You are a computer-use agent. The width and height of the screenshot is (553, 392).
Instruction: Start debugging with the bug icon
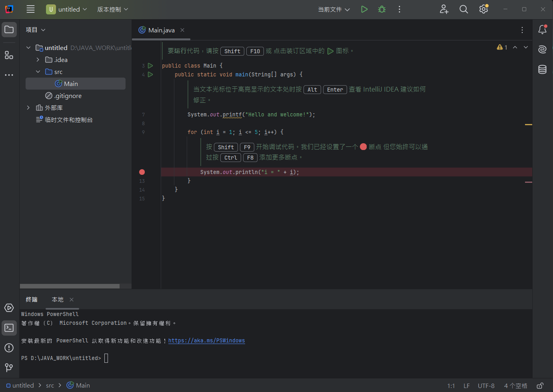[382, 9]
